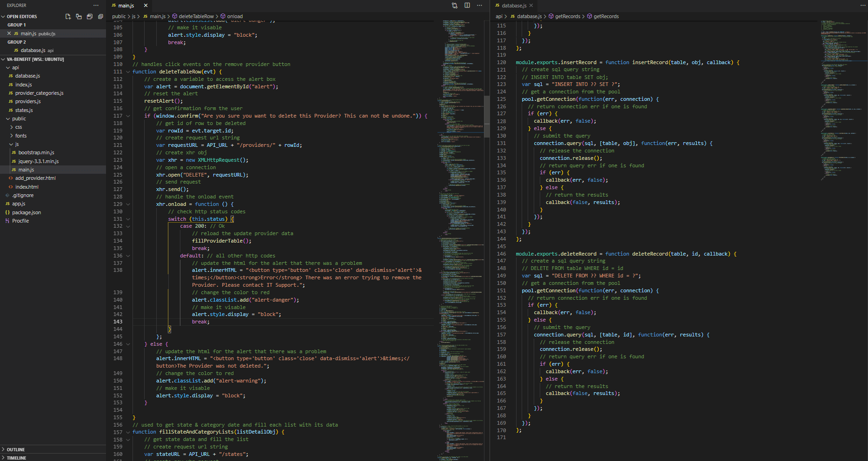The width and height of the screenshot is (868, 461).
Task: Click the git icon beside .gitignore
Action: click(x=7, y=195)
